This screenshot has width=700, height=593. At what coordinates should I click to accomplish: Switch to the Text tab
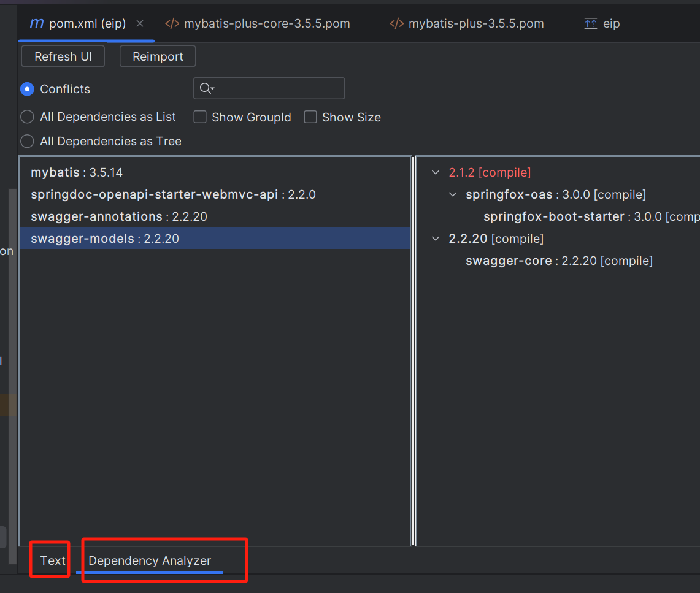pos(53,560)
